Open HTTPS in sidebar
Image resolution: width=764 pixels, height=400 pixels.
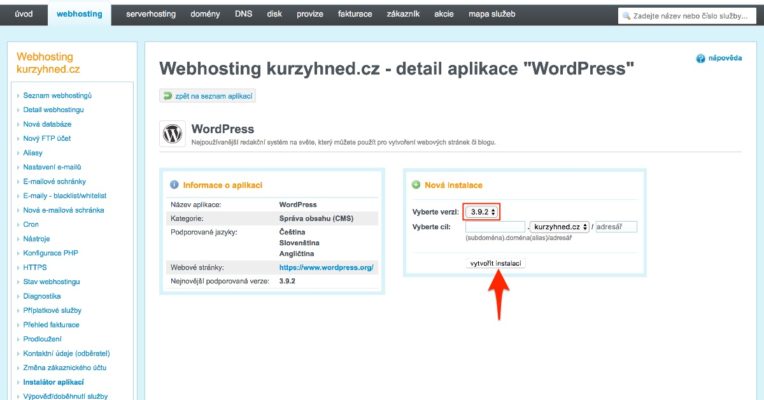point(35,267)
